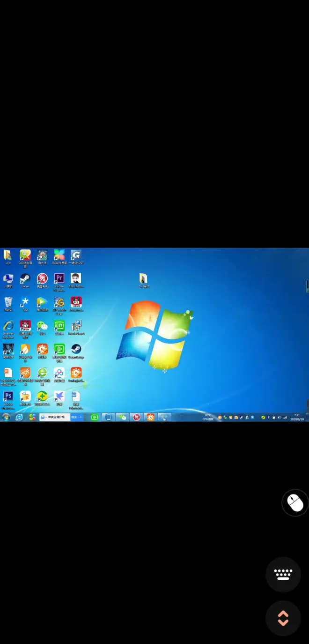Open the iQIYI green desktop shortcut

(59, 327)
